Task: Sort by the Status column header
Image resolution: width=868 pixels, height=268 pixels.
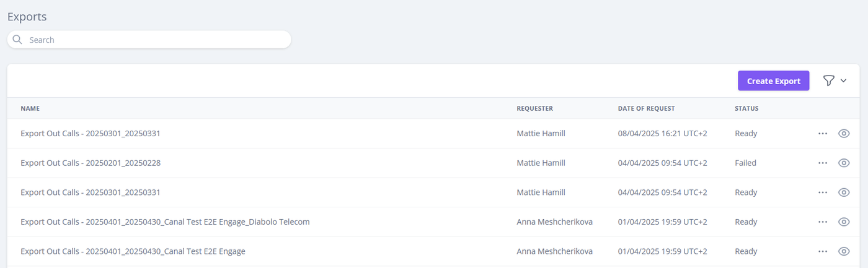Action: coord(746,108)
